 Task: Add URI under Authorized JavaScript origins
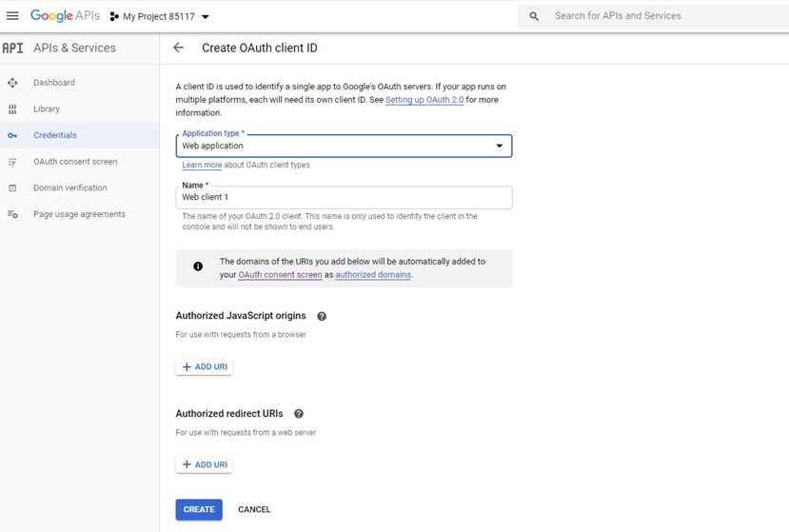(x=204, y=366)
